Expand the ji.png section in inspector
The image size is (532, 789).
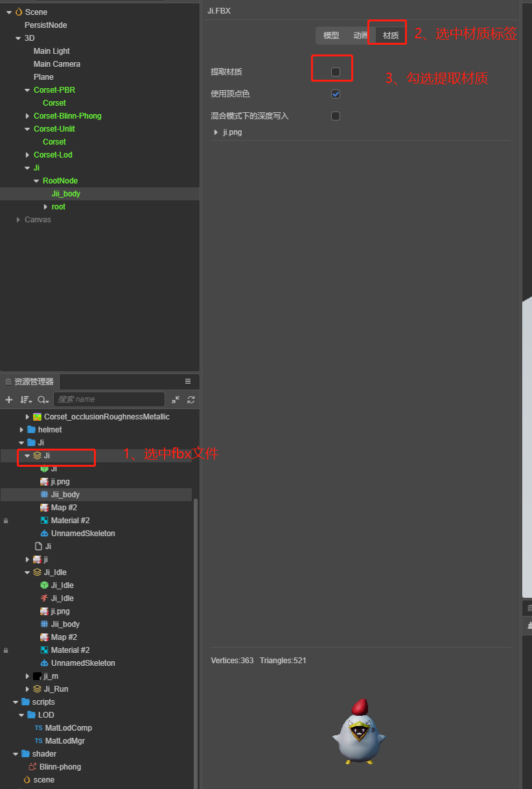point(216,132)
